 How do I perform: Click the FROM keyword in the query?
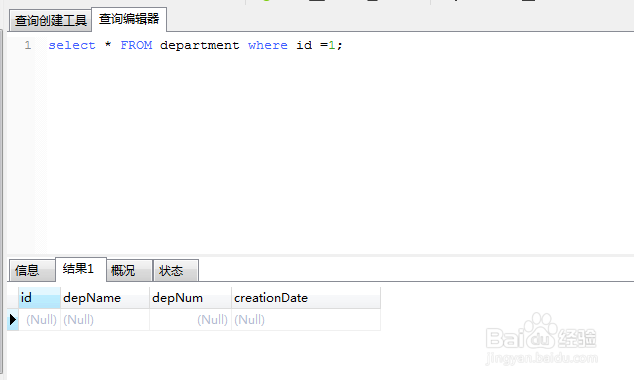pyautogui.click(x=136, y=45)
